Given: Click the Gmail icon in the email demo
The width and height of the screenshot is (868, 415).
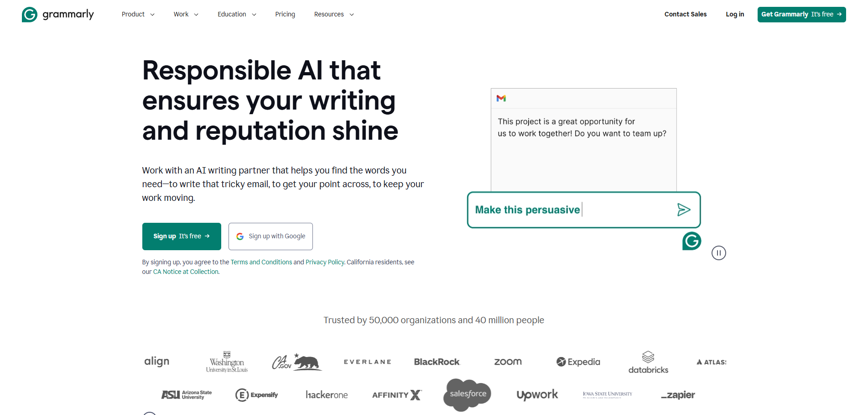Looking at the screenshot, I should (x=501, y=98).
